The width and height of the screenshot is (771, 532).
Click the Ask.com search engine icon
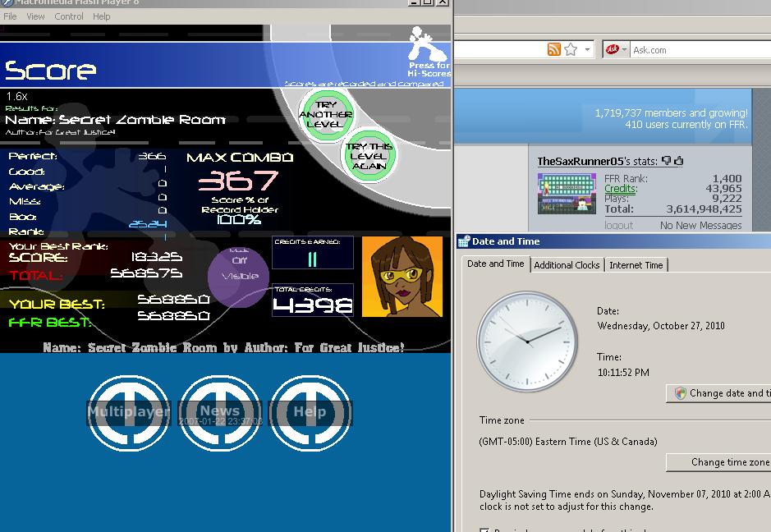point(613,49)
